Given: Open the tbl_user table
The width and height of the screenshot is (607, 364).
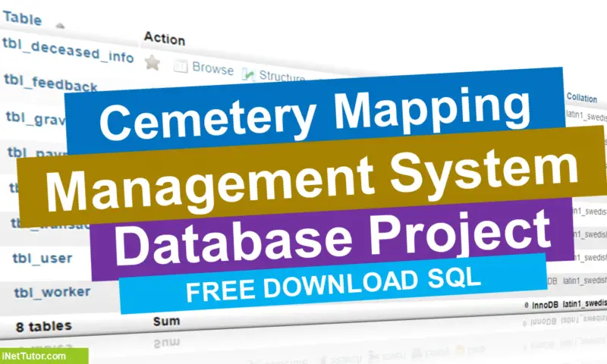Looking at the screenshot, I should click(x=42, y=257).
